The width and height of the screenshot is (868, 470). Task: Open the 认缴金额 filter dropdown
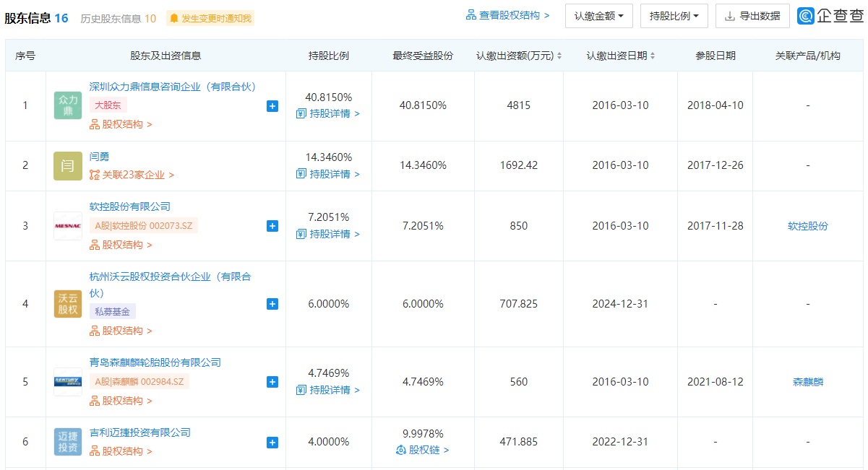point(598,16)
